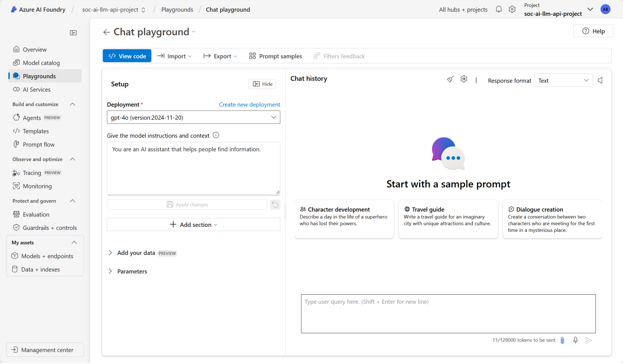Image resolution: width=623 pixels, height=364 pixels.
Task: Open the Export dropdown menu
Action: point(220,56)
